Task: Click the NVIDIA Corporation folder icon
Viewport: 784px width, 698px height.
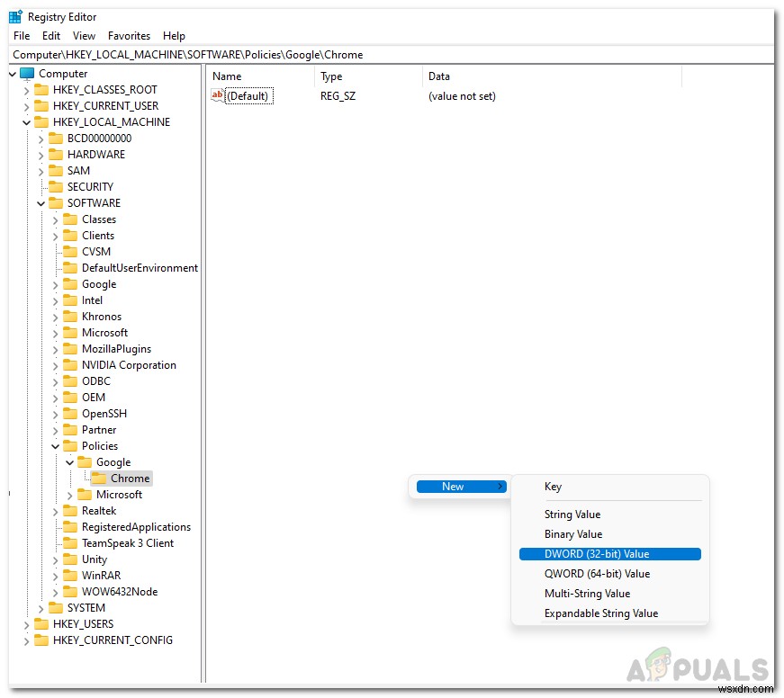Action: click(x=71, y=364)
